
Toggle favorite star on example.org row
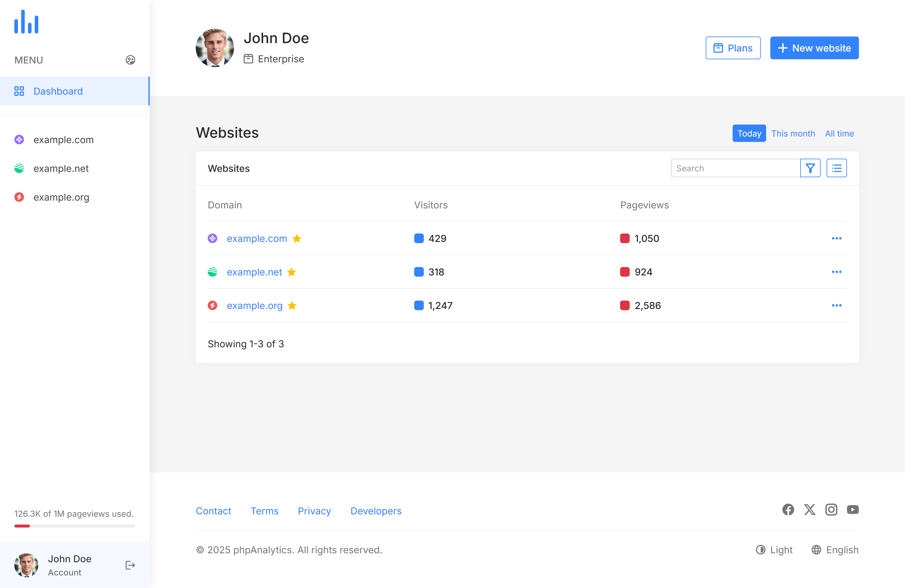(292, 305)
